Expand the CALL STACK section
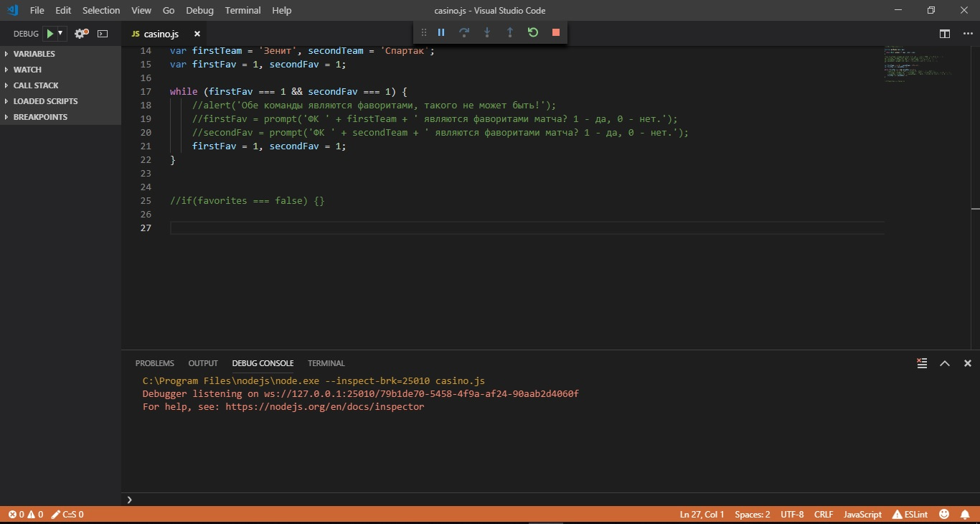980x524 pixels. [61, 85]
